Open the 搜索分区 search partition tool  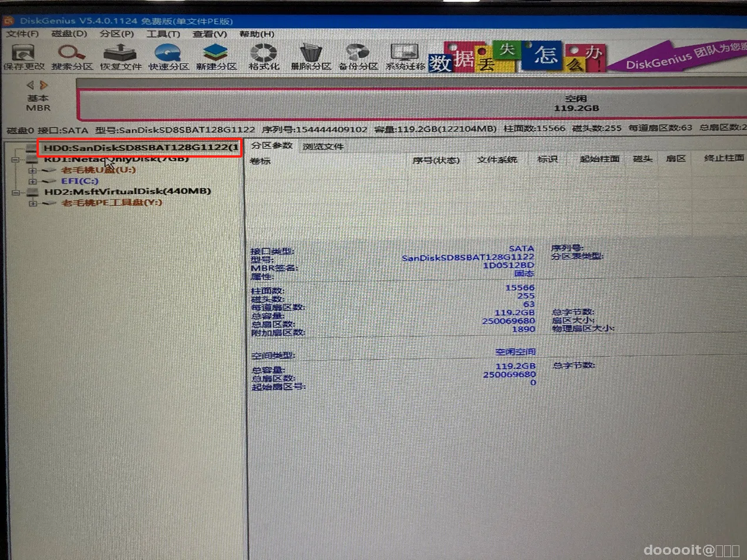[72, 57]
